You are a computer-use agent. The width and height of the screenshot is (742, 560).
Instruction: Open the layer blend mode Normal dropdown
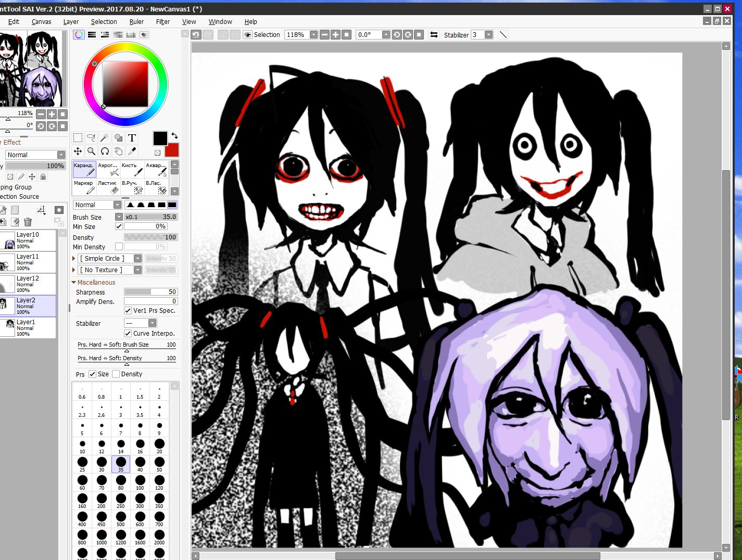[61, 155]
